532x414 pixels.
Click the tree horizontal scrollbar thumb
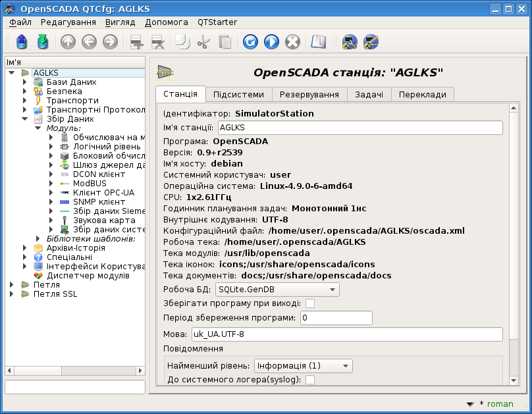38,371
